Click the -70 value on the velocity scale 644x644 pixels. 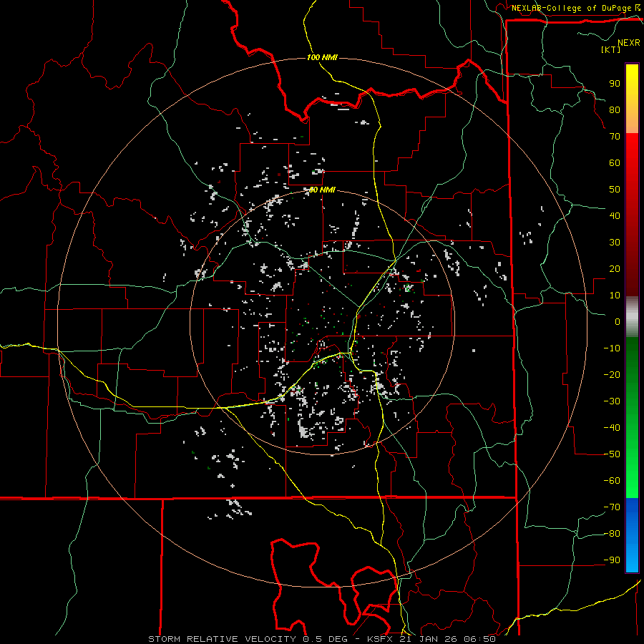tap(612, 507)
